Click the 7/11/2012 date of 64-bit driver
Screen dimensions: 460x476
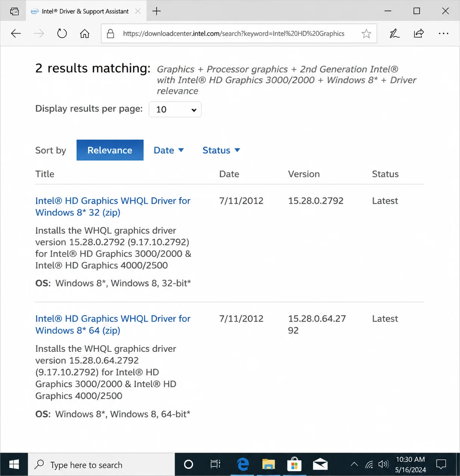[241, 319]
